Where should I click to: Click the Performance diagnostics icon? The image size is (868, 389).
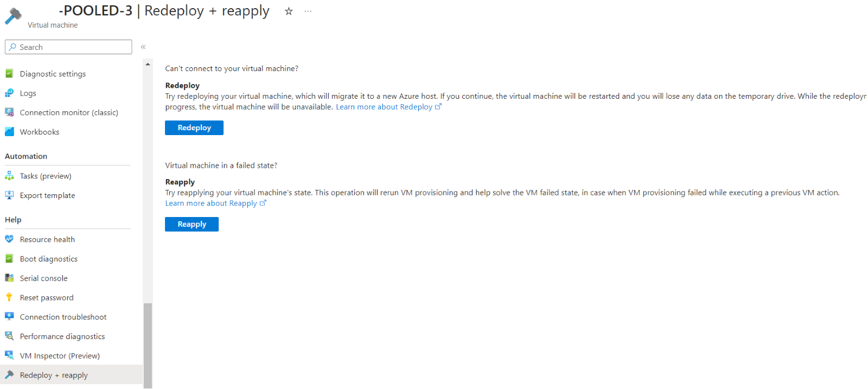point(10,336)
